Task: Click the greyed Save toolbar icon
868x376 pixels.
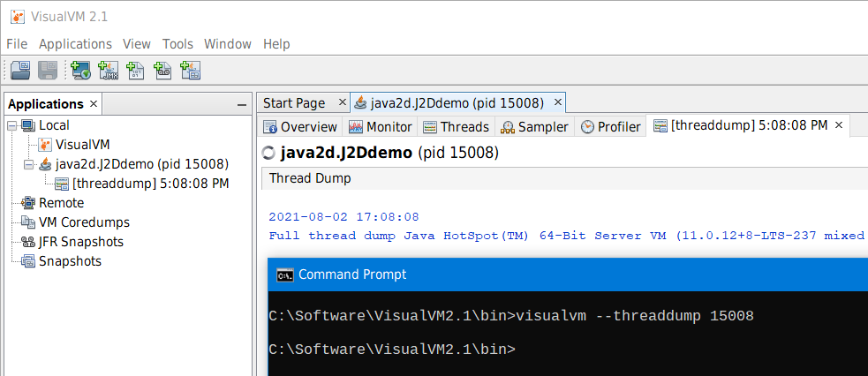Action: point(49,71)
